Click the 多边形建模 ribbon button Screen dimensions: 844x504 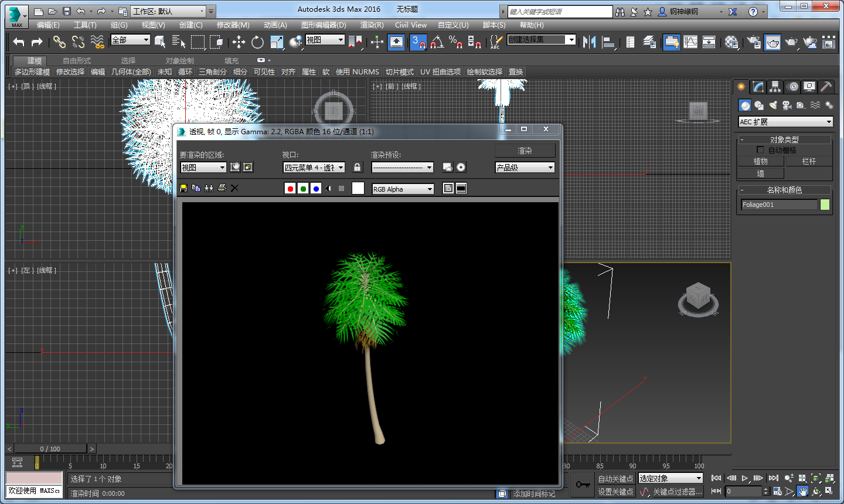(32, 71)
